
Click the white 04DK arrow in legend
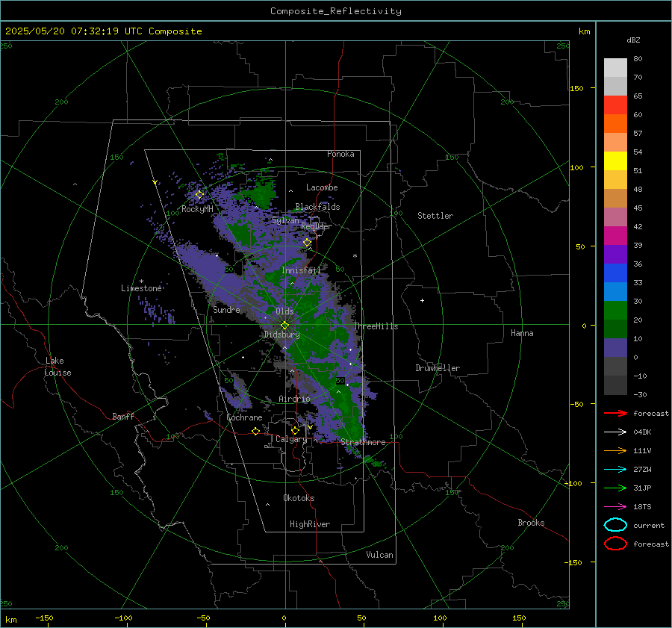coord(615,432)
